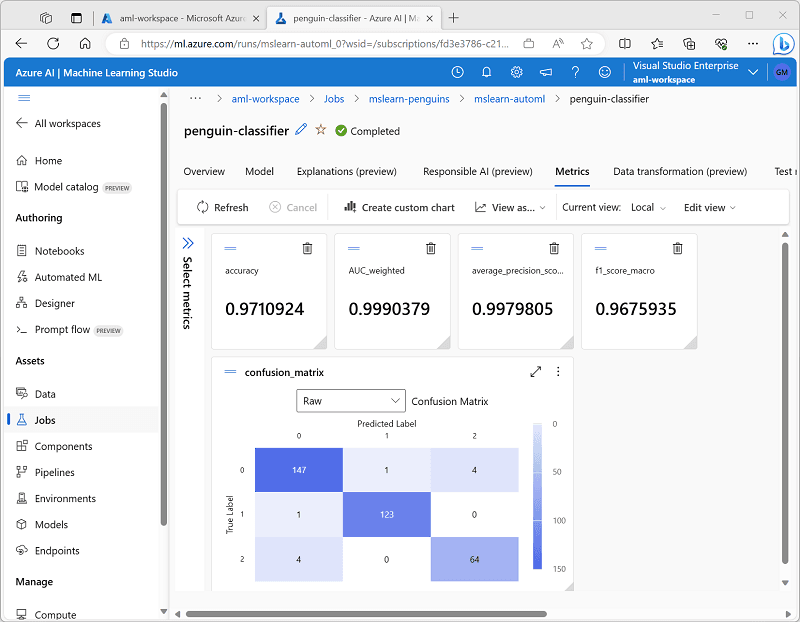Delete the accuracy metric card
This screenshot has height=622, width=800.
[x=307, y=248]
